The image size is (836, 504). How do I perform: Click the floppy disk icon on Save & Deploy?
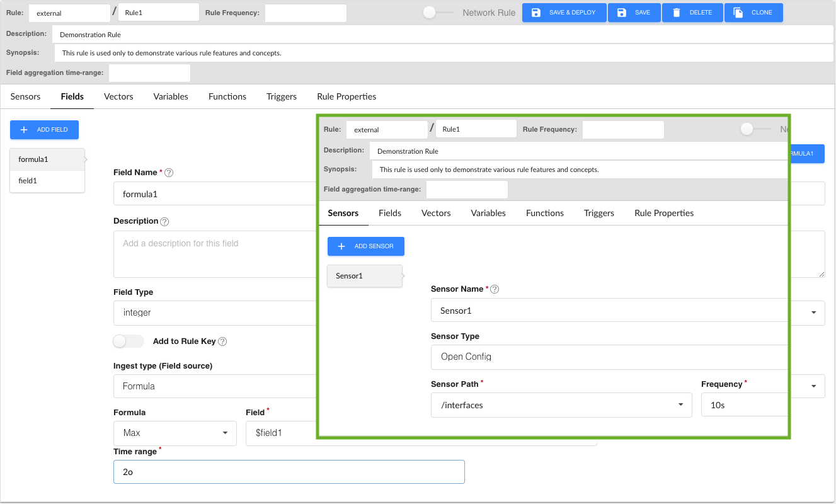(x=536, y=13)
